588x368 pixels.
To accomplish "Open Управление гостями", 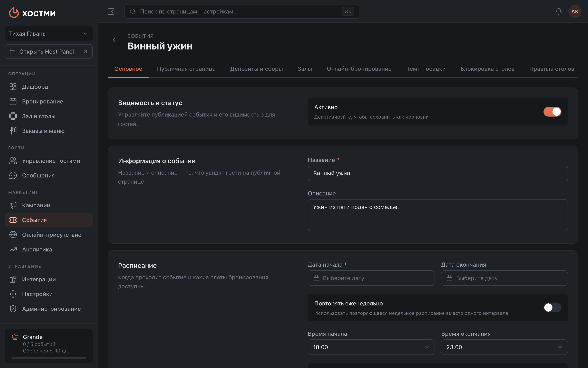I will tap(49, 161).
